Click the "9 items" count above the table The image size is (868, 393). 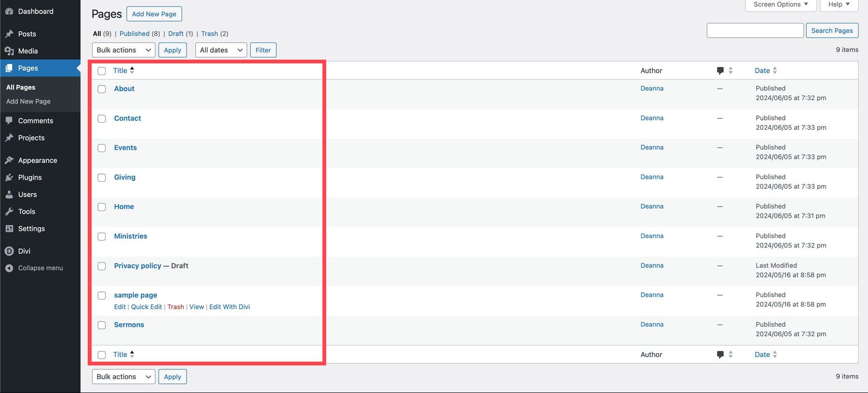[847, 50]
